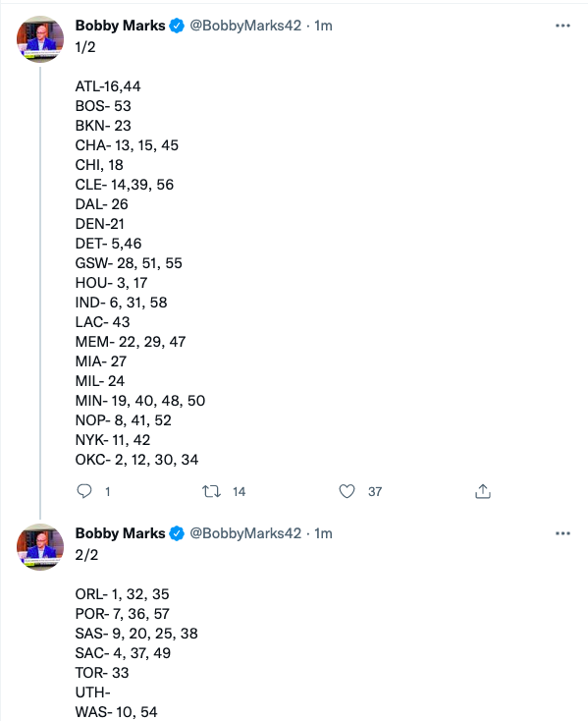Click the reply count of 1
The width and height of the screenshot is (588, 721).
108,492
